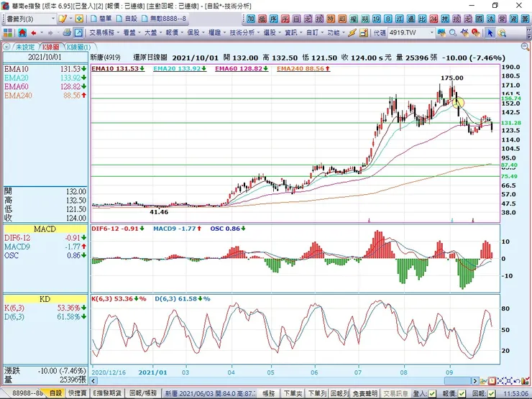Click the orange 特 shortcut icon

(331, 19)
